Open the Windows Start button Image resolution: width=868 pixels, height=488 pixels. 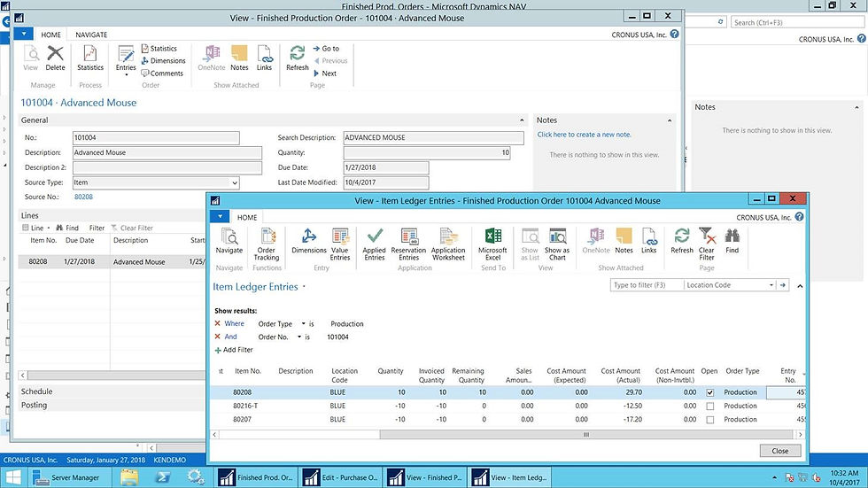[13, 477]
